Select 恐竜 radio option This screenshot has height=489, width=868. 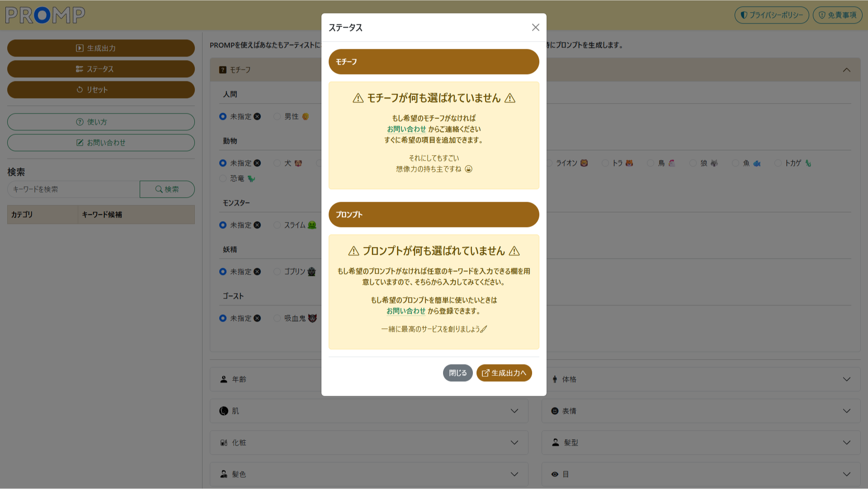click(223, 179)
